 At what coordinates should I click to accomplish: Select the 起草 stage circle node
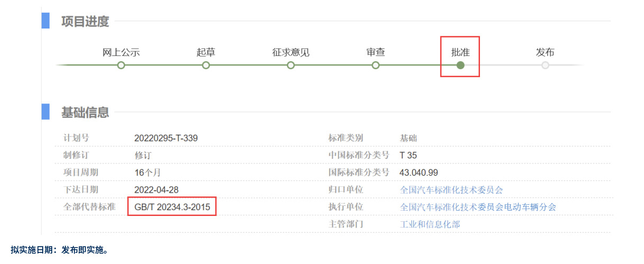(206, 65)
